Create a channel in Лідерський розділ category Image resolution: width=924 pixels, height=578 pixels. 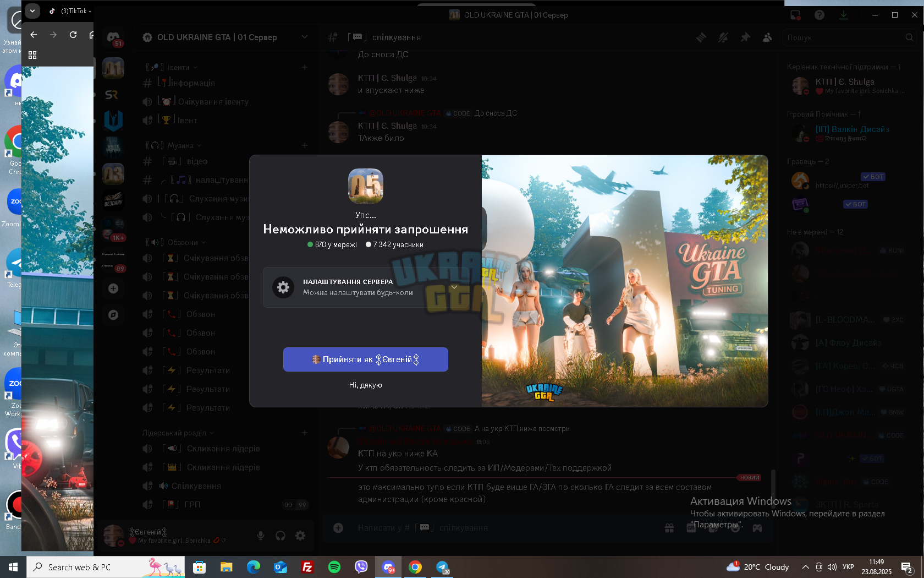click(x=305, y=433)
